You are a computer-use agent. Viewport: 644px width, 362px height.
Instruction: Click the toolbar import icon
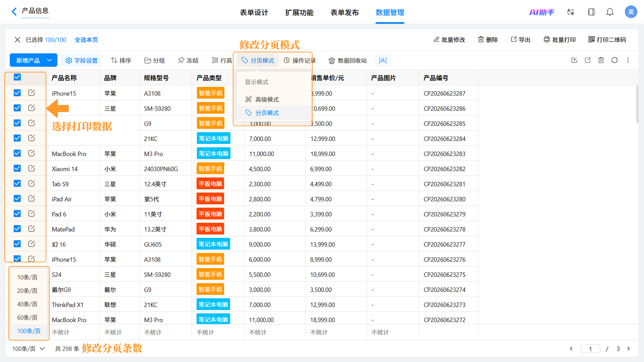(x=574, y=60)
